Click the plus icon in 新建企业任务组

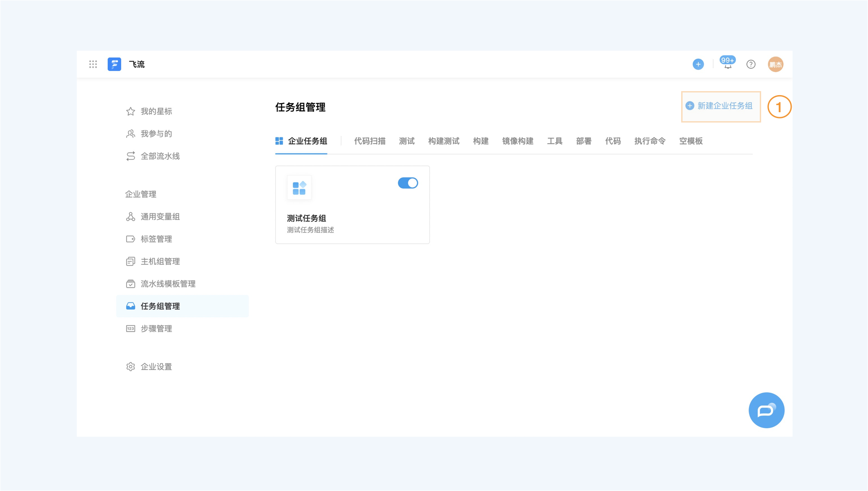[x=690, y=106]
